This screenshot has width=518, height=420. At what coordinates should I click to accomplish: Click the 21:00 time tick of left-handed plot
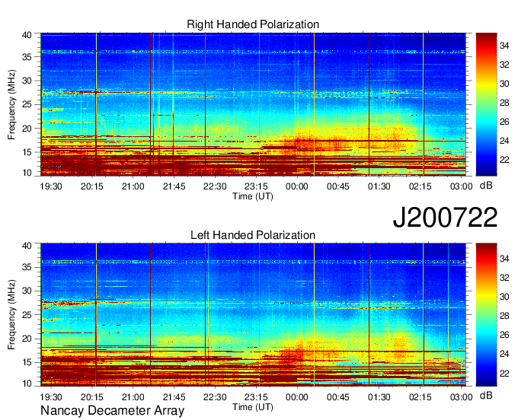pos(133,396)
